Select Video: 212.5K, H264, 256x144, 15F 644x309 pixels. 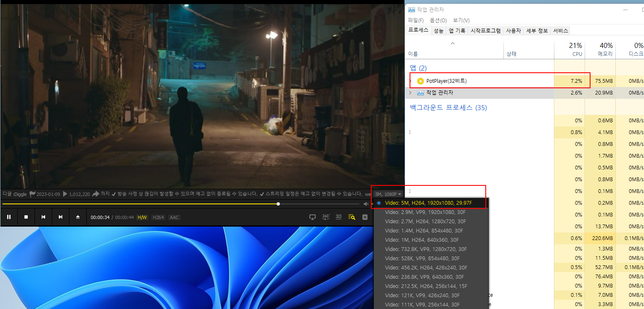[x=431, y=286]
